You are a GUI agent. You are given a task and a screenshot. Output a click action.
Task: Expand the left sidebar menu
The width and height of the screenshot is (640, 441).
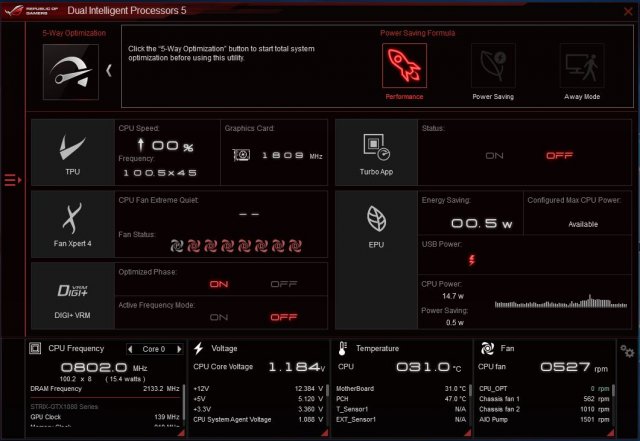tap(12, 180)
